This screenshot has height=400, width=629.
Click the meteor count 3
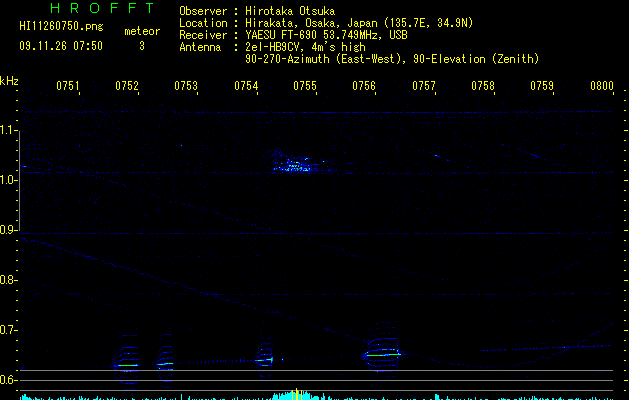[142, 46]
